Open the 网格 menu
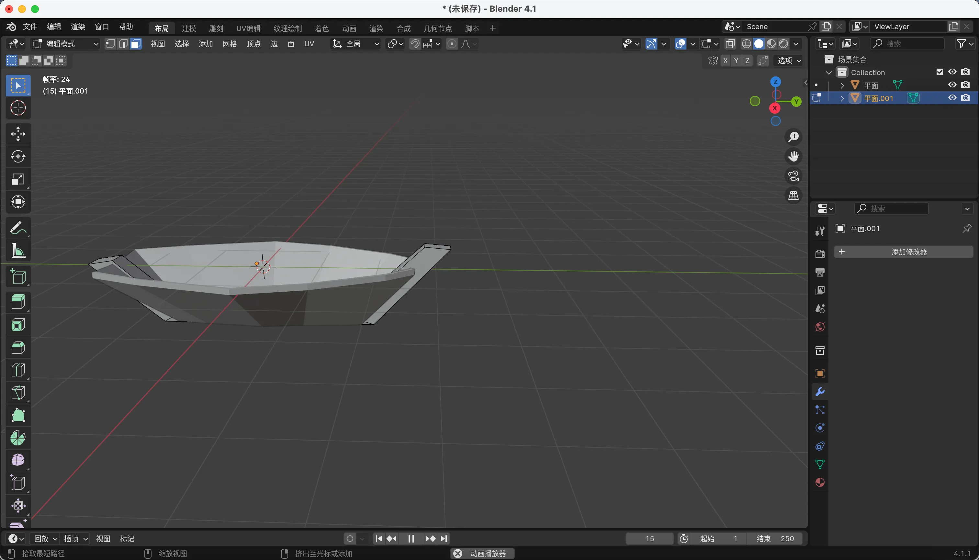This screenshot has height=560, width=979. tap(229, 44)
